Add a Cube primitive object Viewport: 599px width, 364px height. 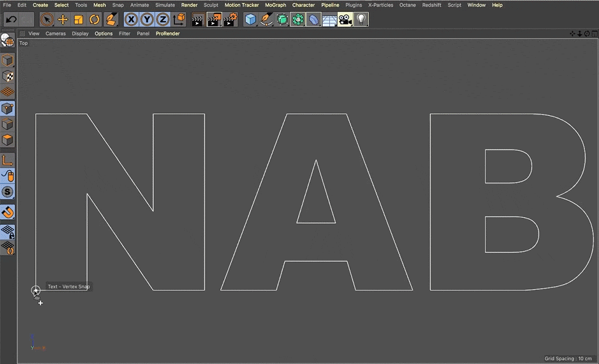[x=250, y=19]
